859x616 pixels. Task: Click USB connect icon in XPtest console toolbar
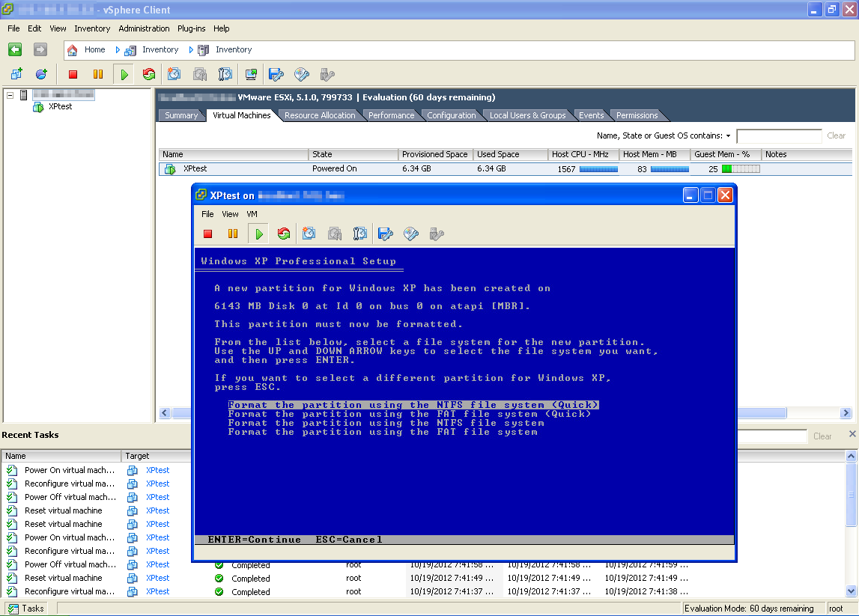(x=437, y=234)
